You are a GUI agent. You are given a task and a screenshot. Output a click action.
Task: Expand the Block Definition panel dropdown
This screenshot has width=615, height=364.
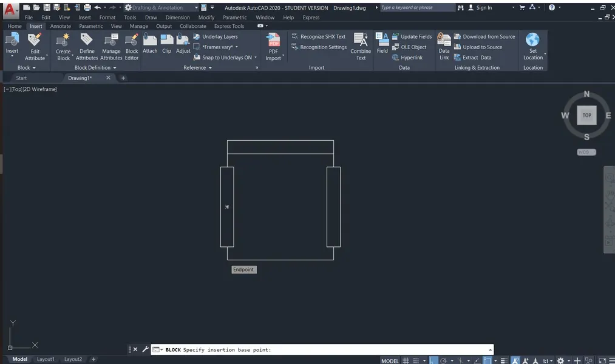click(115, 67)
